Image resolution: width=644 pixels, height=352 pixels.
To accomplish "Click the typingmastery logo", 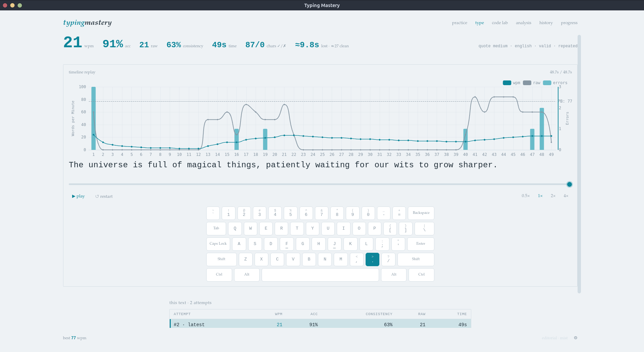I will (87, 22).
